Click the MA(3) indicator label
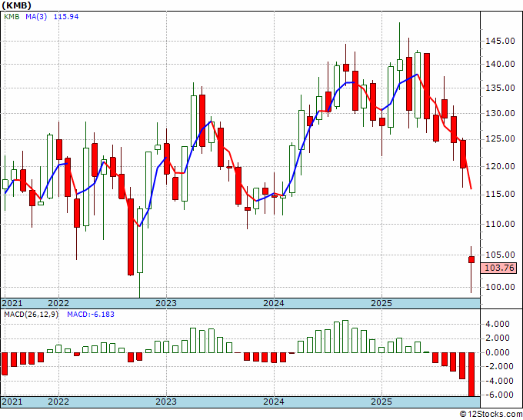523x420 pixels. 36,17
